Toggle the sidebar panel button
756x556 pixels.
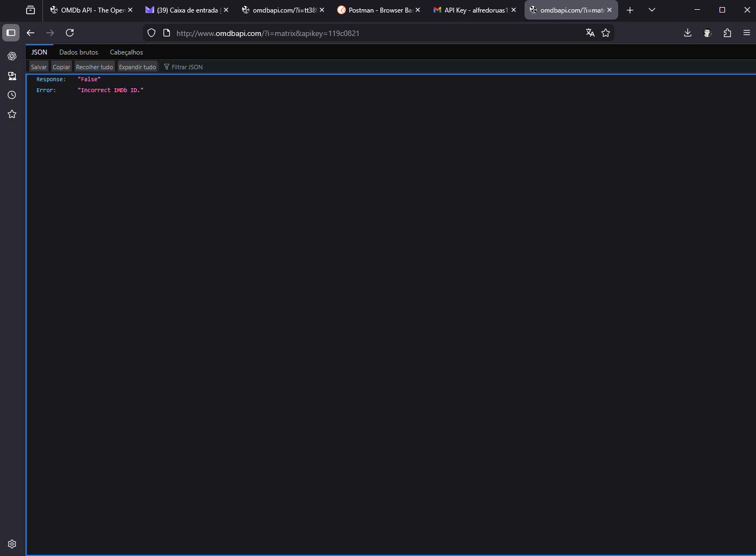(11, 33)
